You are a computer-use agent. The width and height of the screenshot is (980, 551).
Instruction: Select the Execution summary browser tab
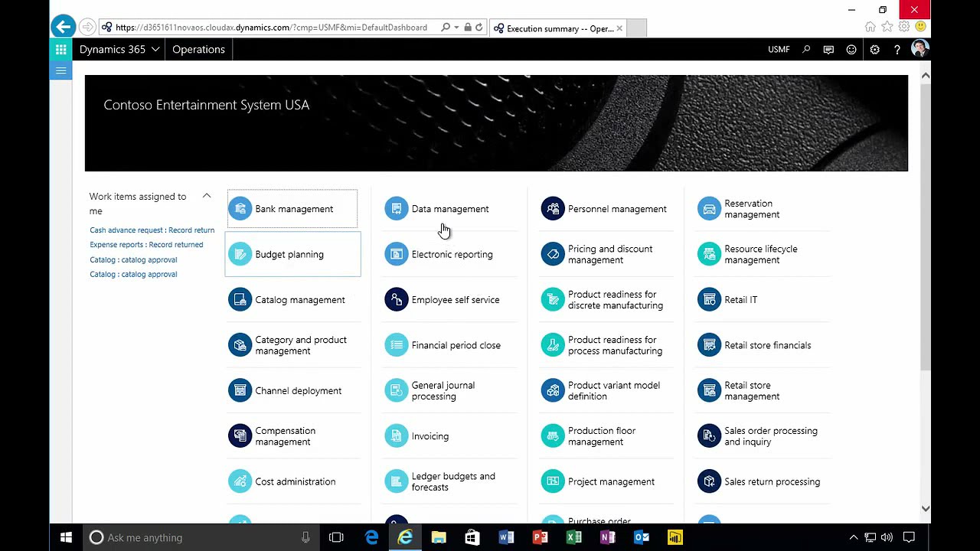pyautogui.click(x=558, y=28)
